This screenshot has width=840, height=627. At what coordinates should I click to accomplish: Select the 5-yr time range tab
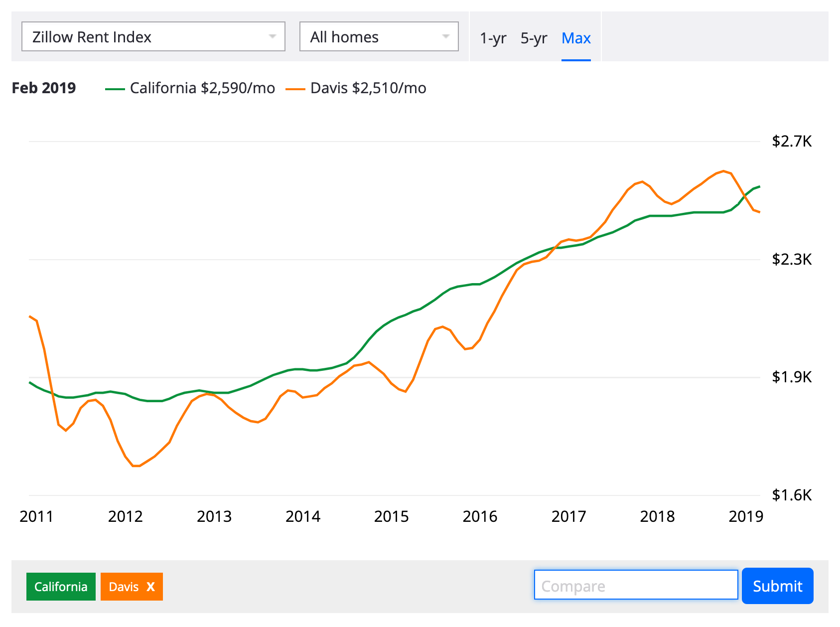click(x=534, y=38)
